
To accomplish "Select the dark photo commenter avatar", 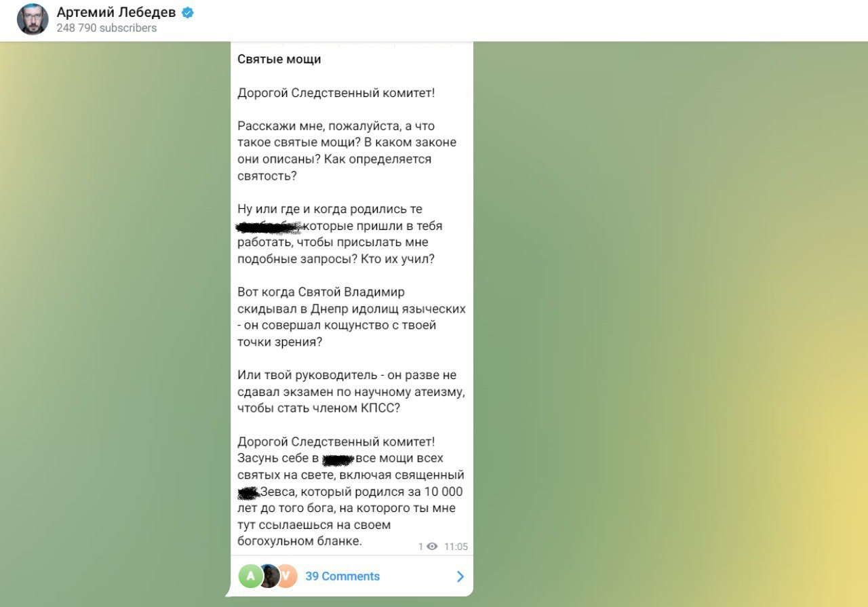I will click(269, 576).
